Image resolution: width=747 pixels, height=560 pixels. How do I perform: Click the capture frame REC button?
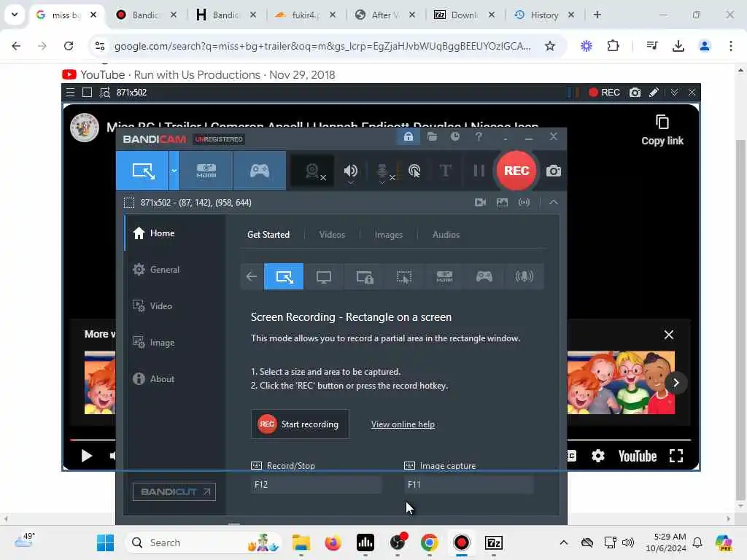pos(604,93)
